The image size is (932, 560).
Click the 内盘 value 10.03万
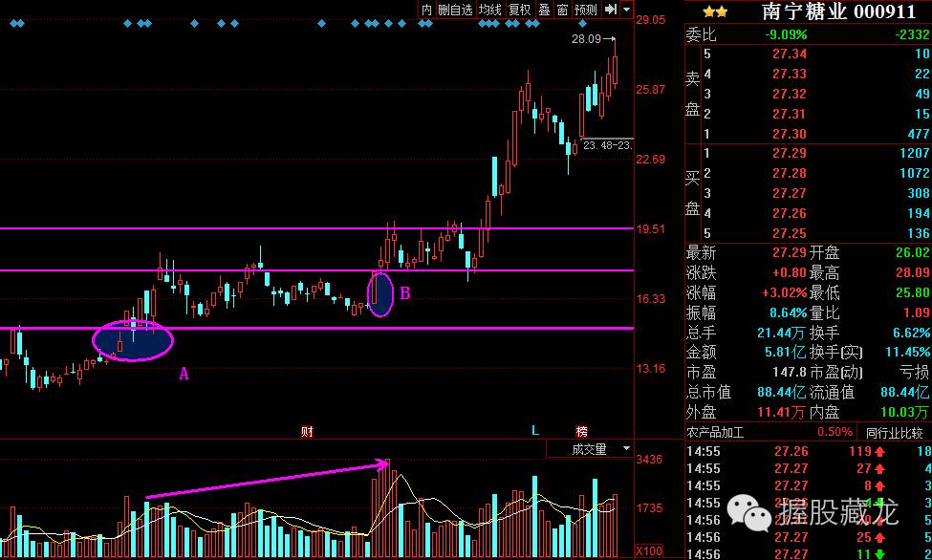[x=904, y=412]
